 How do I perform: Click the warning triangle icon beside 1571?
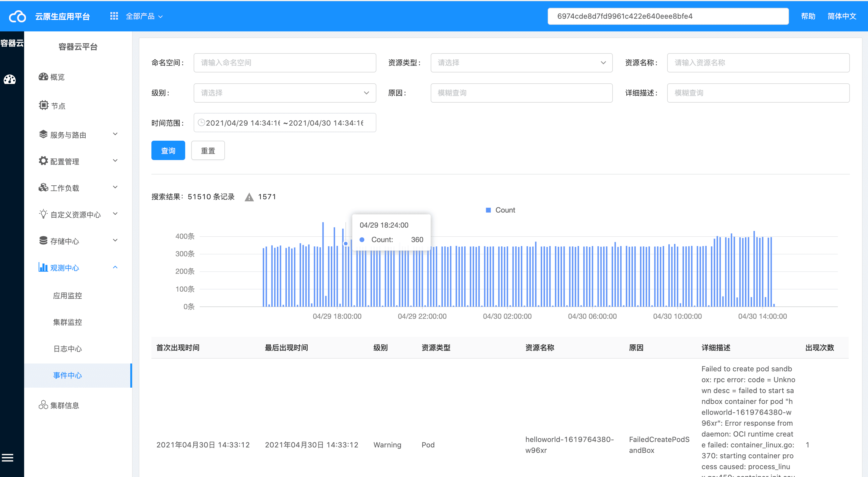249,197
